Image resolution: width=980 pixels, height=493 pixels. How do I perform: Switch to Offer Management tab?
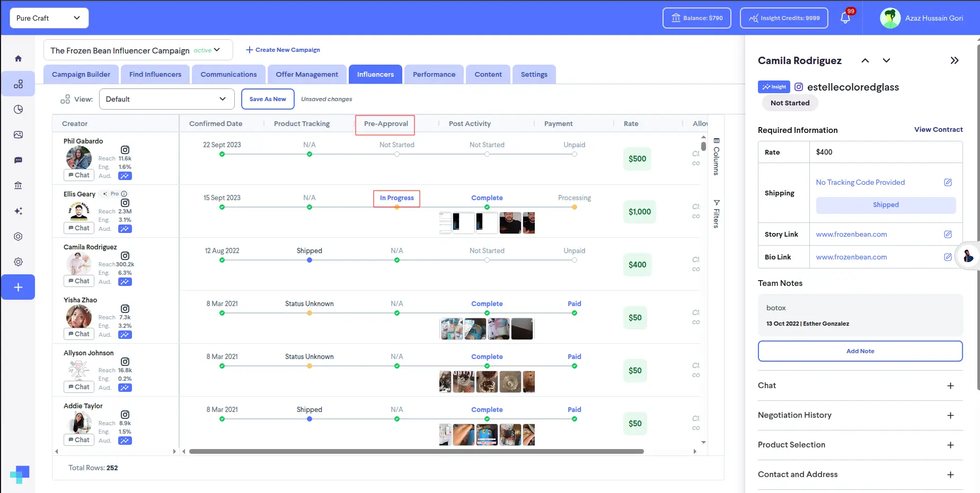[307, 74]
